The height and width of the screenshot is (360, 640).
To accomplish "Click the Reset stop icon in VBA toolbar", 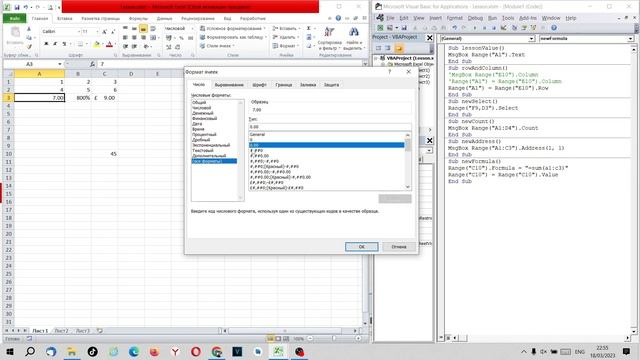I will [494, 28].
